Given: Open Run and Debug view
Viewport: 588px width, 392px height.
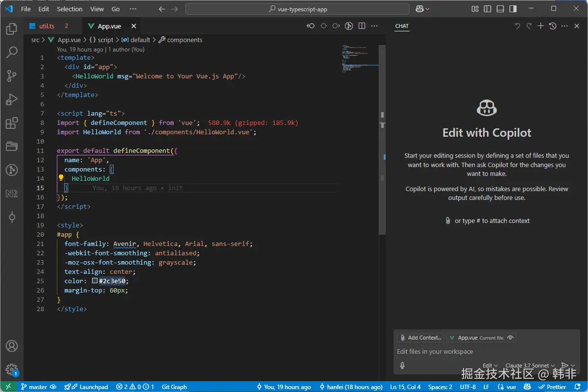Looking at the screenshot, I should 11,100.
